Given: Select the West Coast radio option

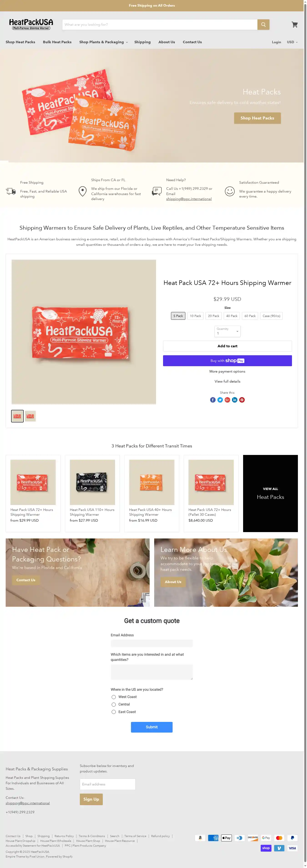Looking at the screenshot, I should [114, 697].
